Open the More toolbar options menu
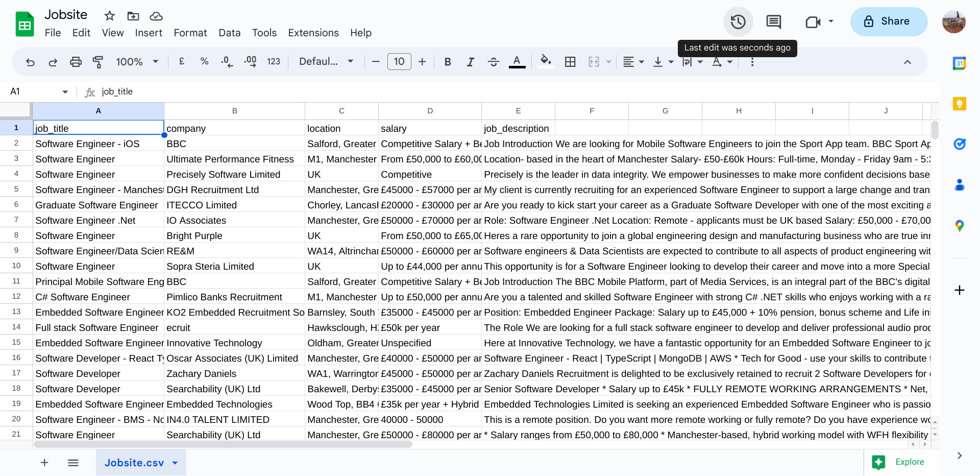The width and height of the screenshot is (980, 476). click(752, 62)
